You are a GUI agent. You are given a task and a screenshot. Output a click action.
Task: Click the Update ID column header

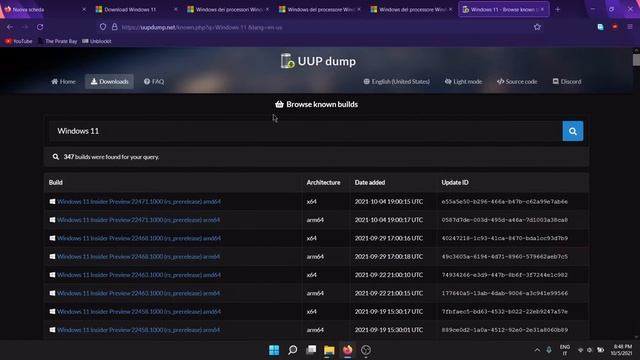[455, 182]
